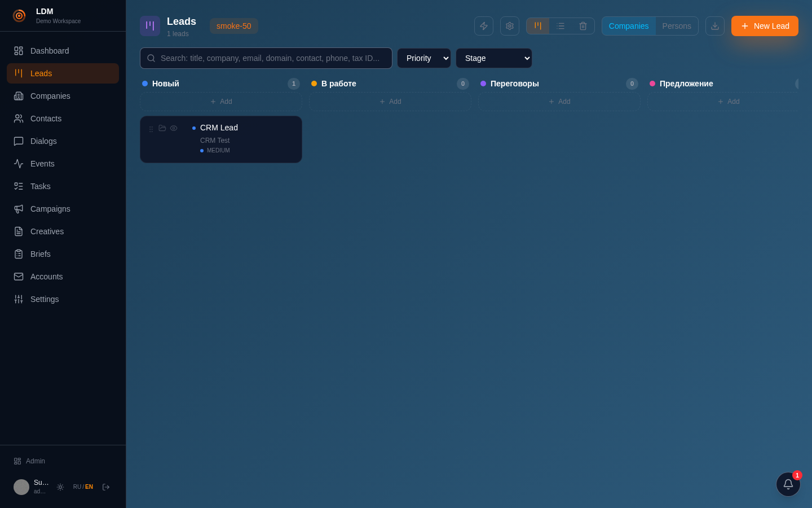Click the logout icon
812x508 pixels.
106,487
